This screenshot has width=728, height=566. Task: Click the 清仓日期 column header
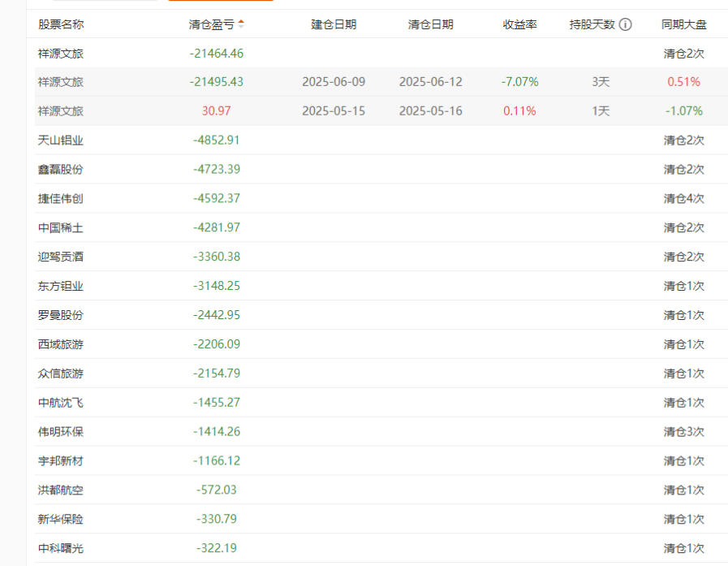tap(430, 24)
